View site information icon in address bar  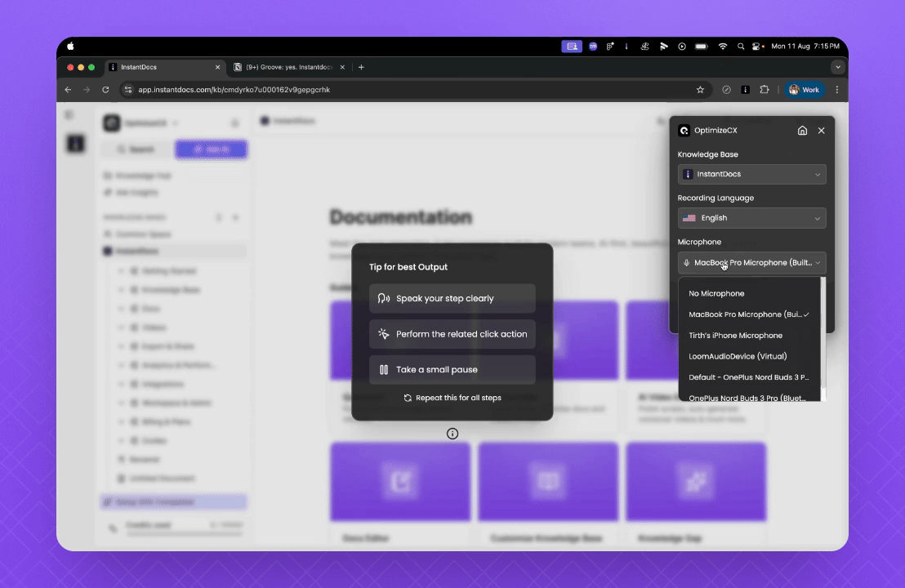pos(128,90)
